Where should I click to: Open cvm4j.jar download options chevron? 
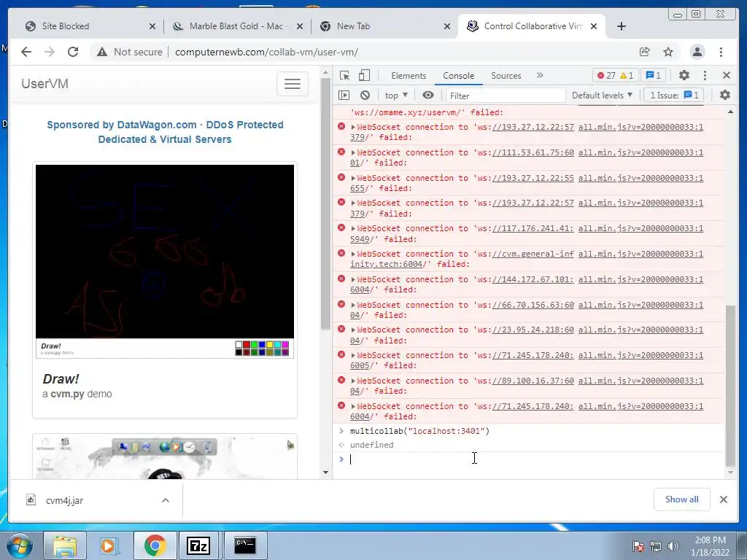pos(166,500)
